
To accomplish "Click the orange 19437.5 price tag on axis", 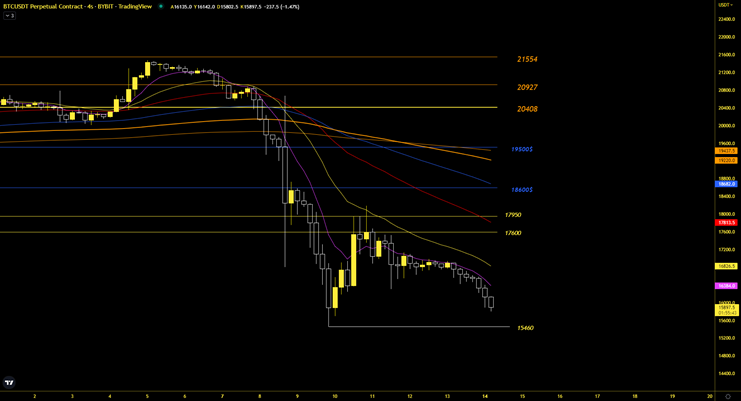I will point(726,151).
